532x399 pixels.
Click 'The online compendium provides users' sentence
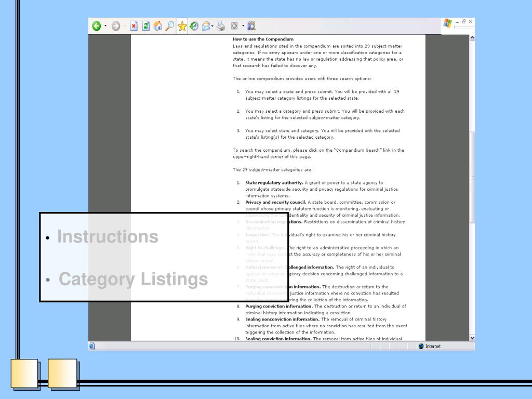[302, 78]
